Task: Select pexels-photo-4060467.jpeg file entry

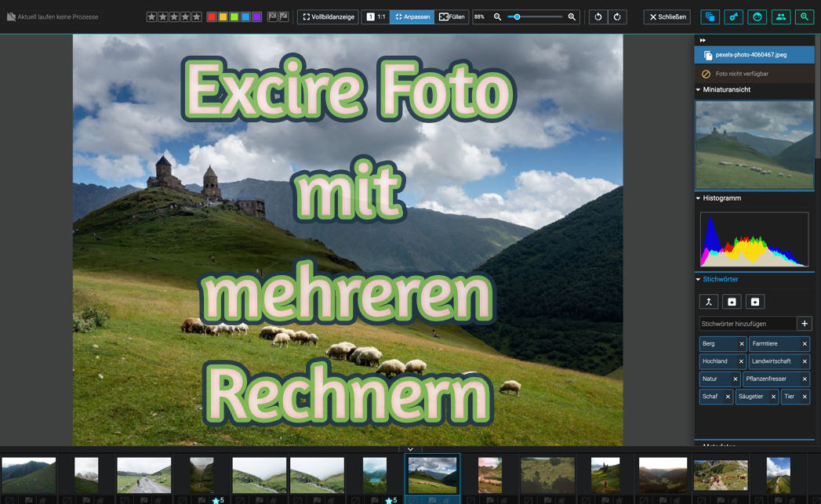Action: [754, 55]
